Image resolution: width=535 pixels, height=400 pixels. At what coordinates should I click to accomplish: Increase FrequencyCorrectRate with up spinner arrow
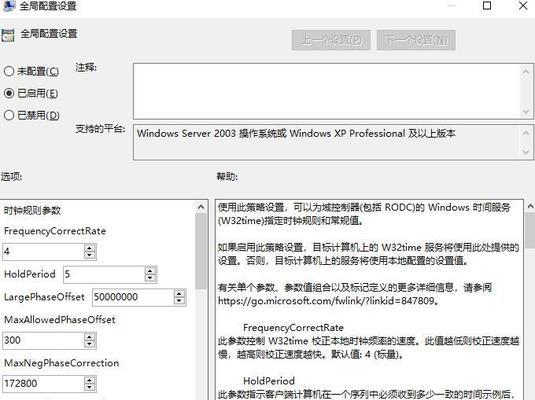pos(90,248)
